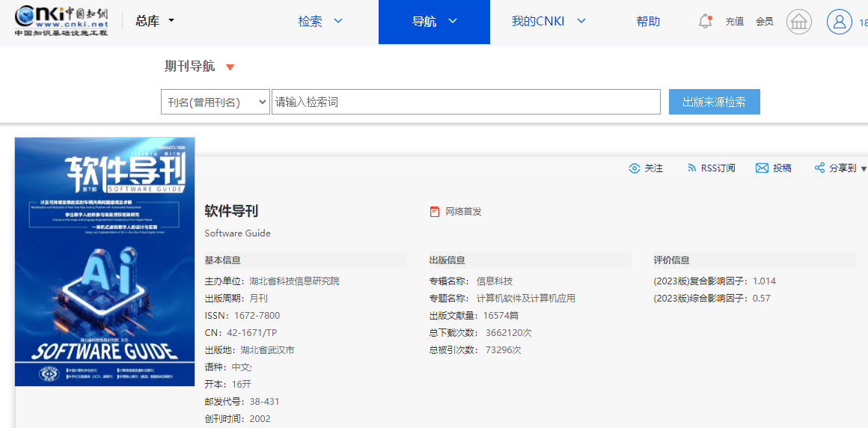This screenshot has width=868, height=428.
Task: Select the 综合影响因子 0.57 value
Action: pyautogui.click(x=762, y=299)
